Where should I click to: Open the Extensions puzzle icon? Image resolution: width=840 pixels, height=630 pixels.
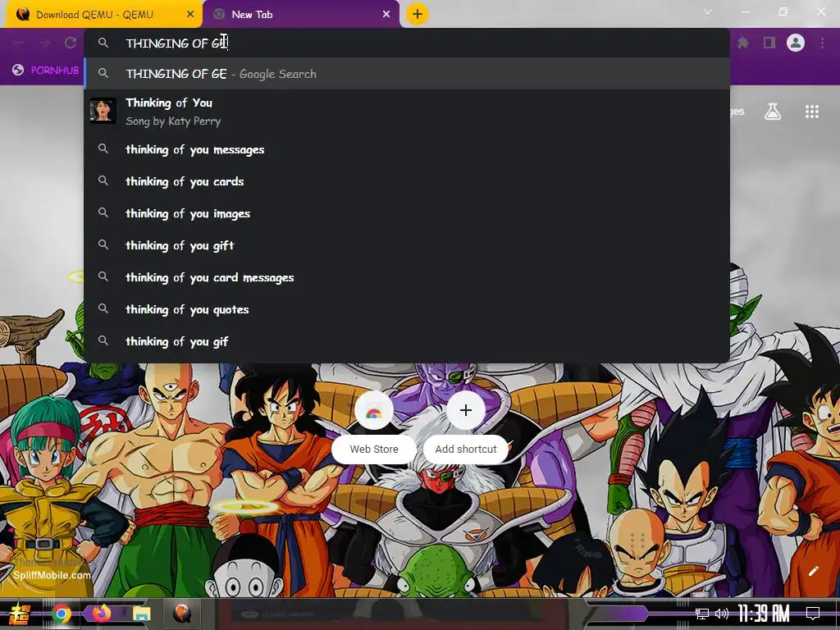tap(743, 43)
